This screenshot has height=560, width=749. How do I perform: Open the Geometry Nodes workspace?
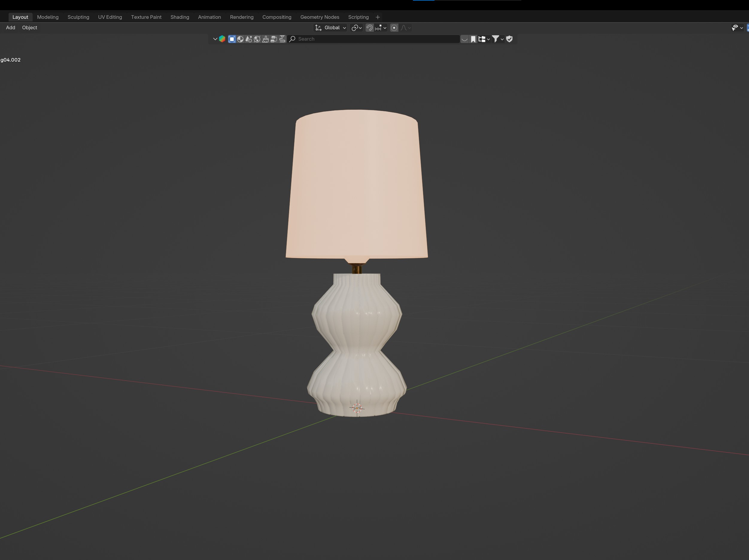click(x=320, y=17)
